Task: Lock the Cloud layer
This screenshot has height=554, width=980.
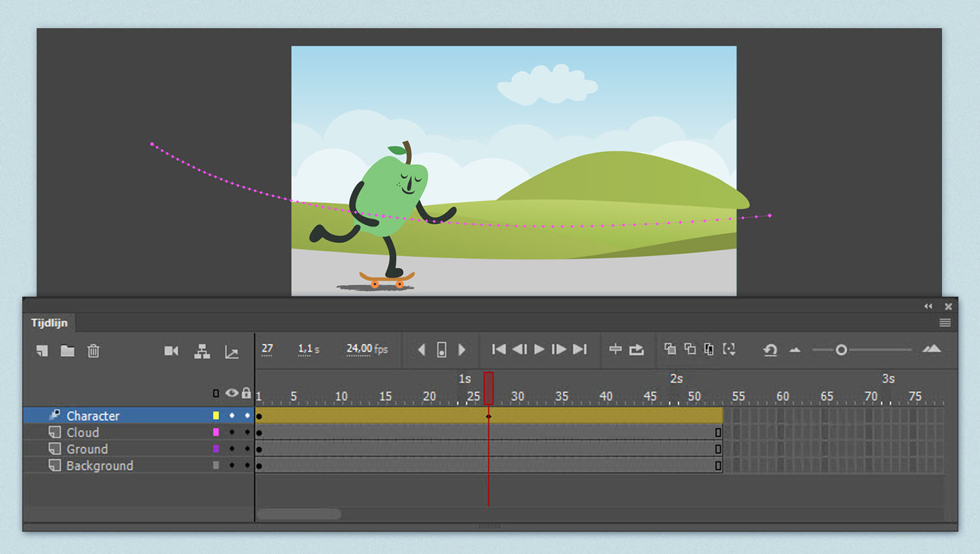Action: pos(247,432)
